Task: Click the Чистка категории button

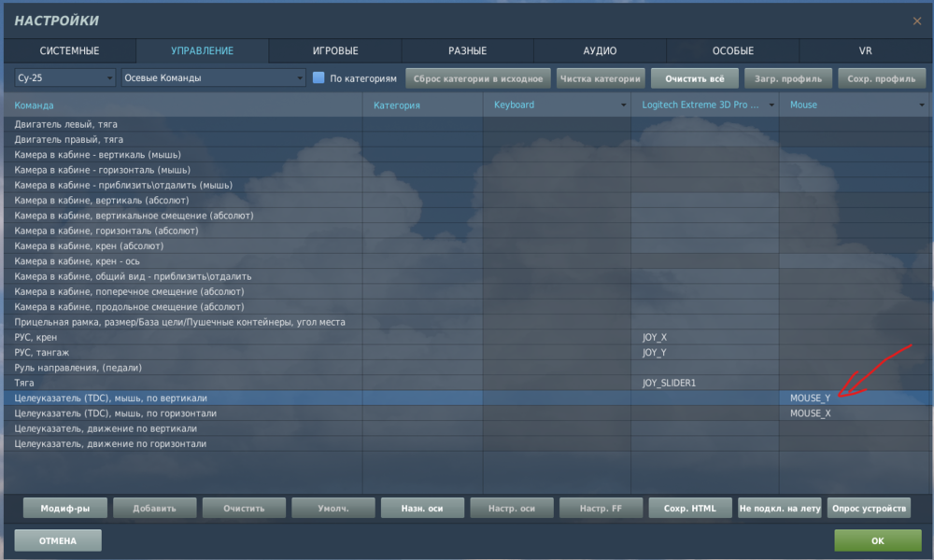Action: click(x=601, y=78)
